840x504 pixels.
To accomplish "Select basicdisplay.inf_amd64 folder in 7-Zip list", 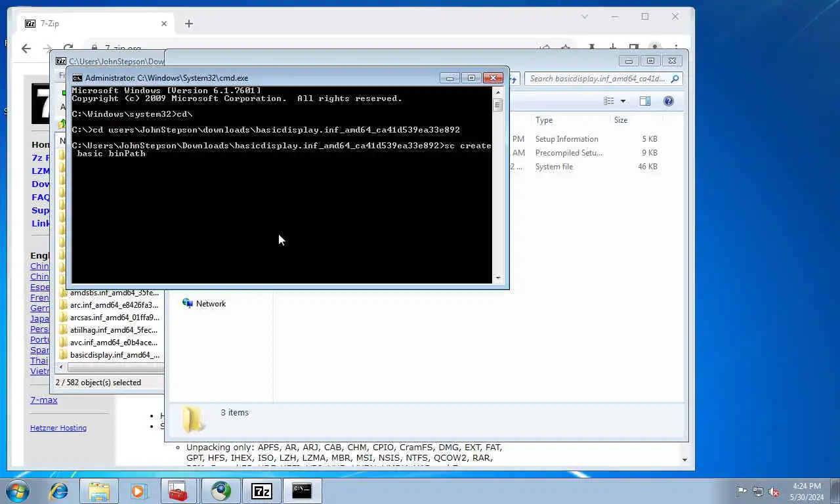I will point(114,355).
